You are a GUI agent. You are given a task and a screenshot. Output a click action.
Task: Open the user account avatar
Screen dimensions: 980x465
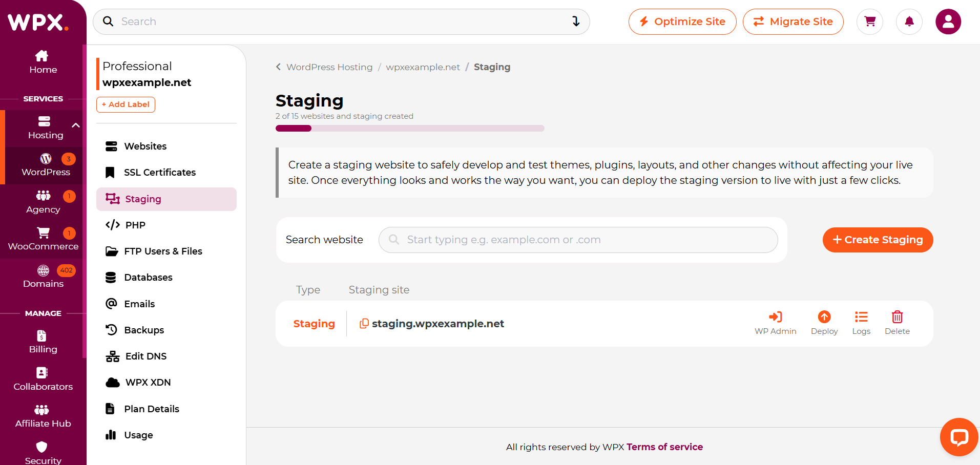(948, 22)
